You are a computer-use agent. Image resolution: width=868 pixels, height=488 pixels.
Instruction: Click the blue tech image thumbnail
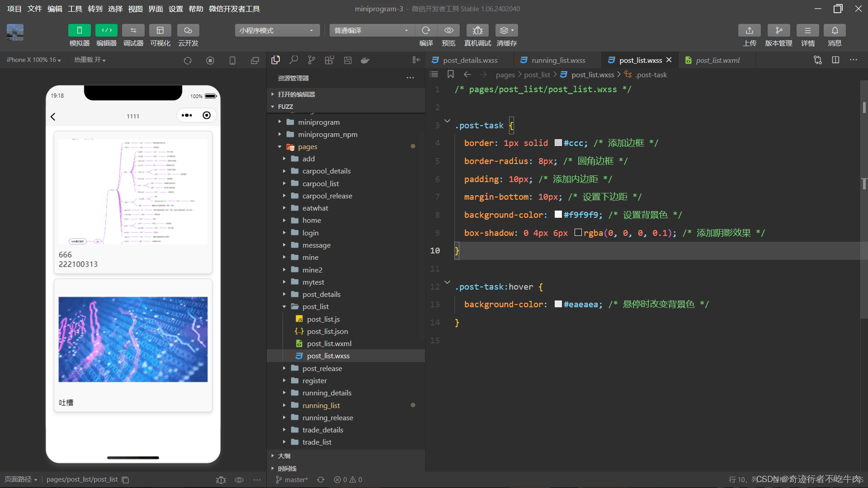133,339
